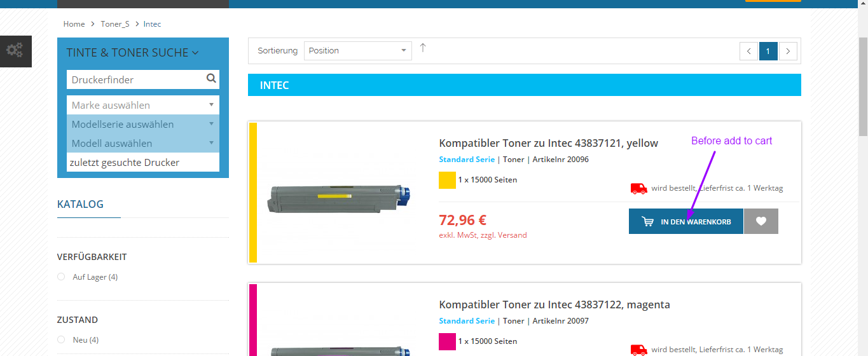Click the KATALOG sidebar heading
Image resolution: width=868 pixels, height=356 pixels.
pos(80,204)
